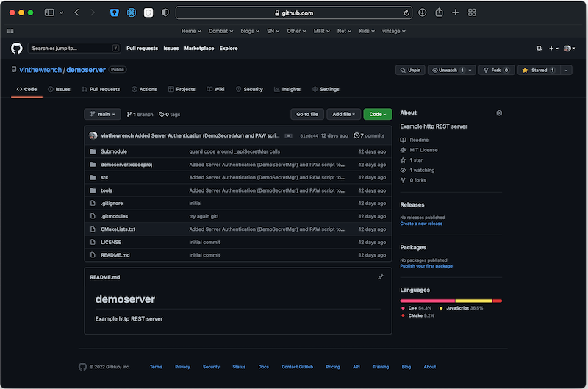588x389 pixels.
Task: Open the demoserver.xcodeproj folder
Action: (126, 165)
